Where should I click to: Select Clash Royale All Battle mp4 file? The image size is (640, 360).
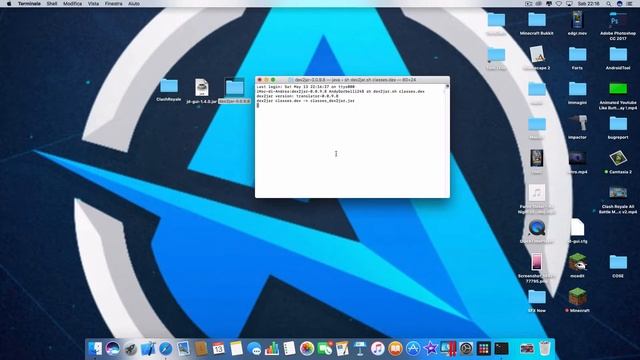[x=618, y=200]
